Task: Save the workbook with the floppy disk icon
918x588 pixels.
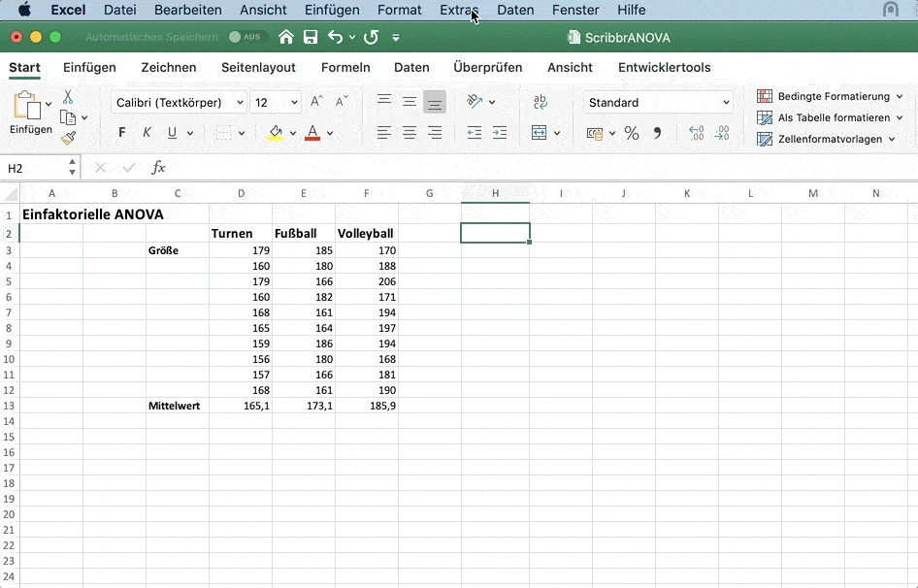Action: pos(311,38)
